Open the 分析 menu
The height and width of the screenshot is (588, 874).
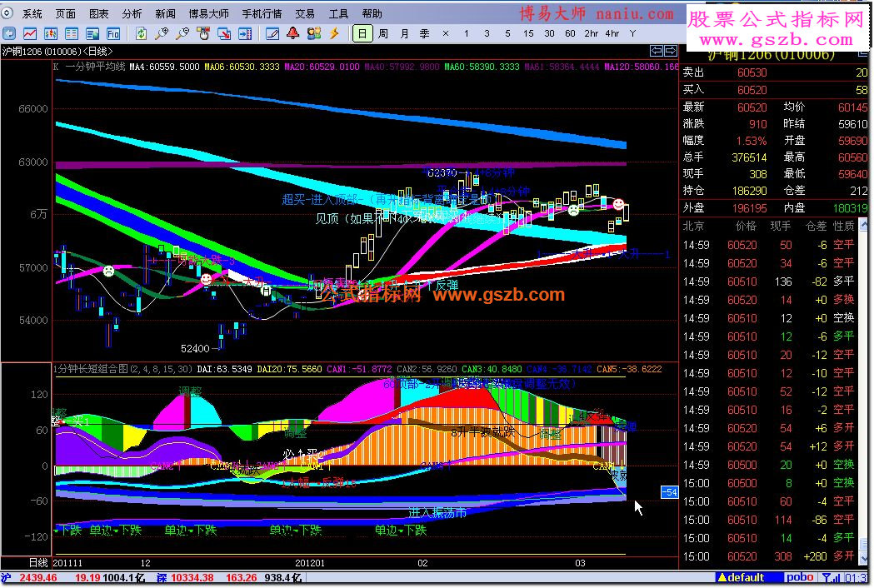pyautogui.click(x=132, y=14)
